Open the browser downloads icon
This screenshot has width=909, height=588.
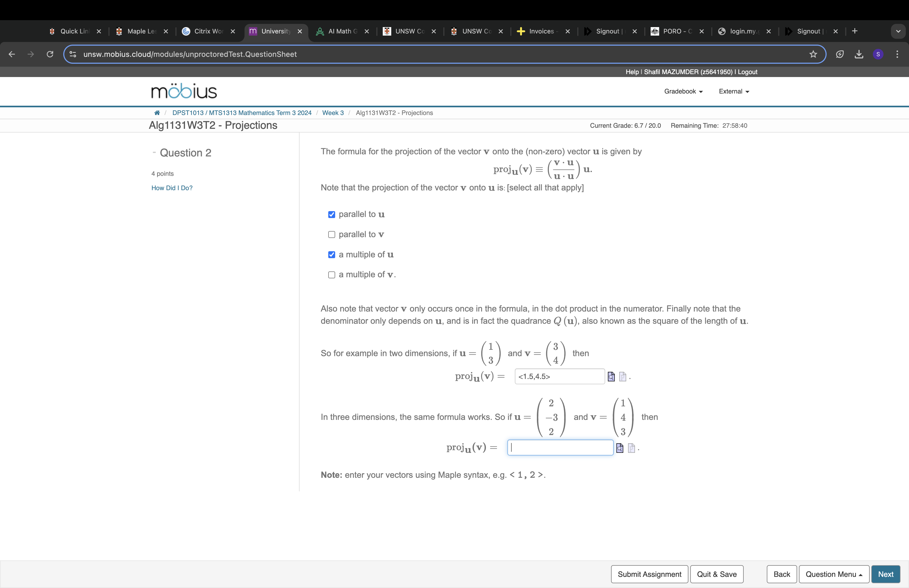[x=859, y=54]
